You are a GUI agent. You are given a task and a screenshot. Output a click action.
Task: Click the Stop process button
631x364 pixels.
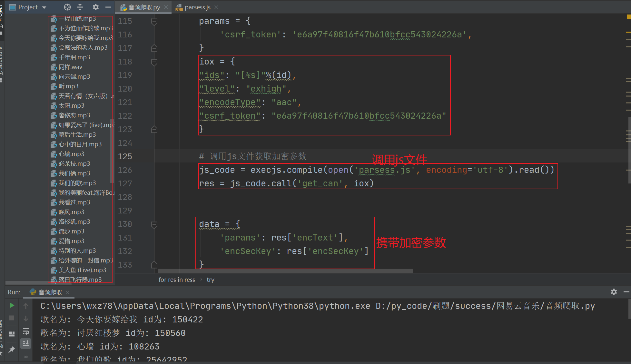click(12, 318)
